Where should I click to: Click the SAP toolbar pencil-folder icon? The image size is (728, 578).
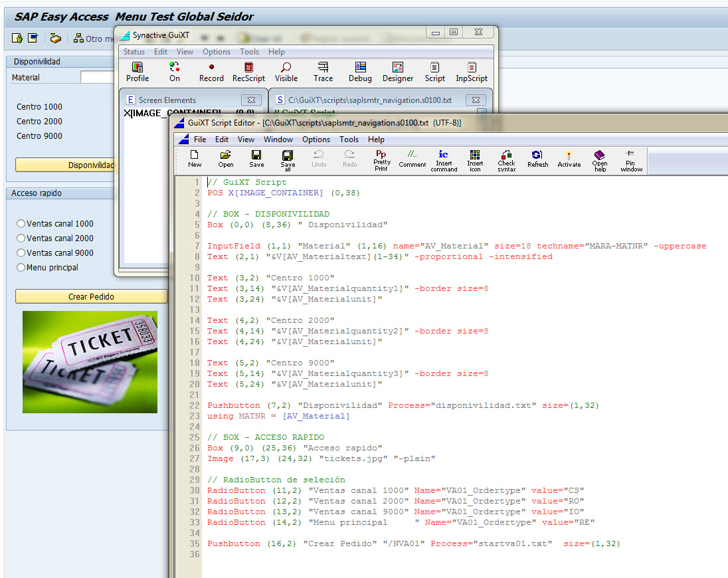point(56,38)
